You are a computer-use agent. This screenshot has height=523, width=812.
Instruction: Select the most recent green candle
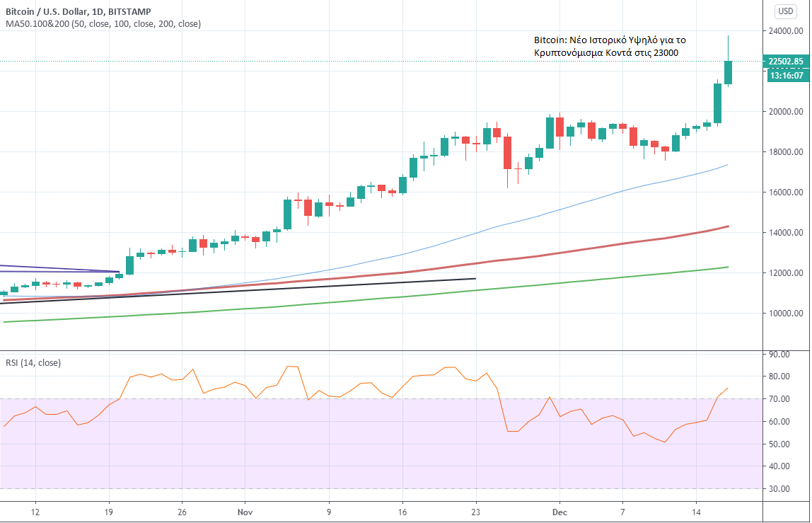coord(728,72)
